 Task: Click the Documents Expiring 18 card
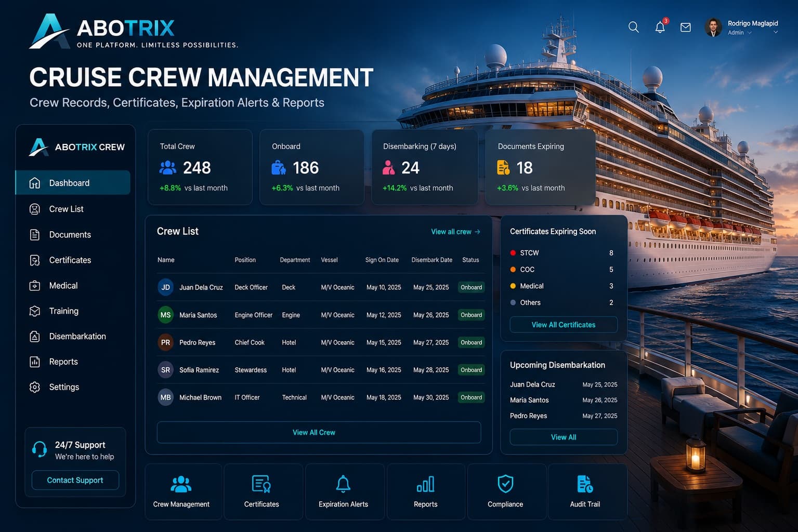point(540,167)
